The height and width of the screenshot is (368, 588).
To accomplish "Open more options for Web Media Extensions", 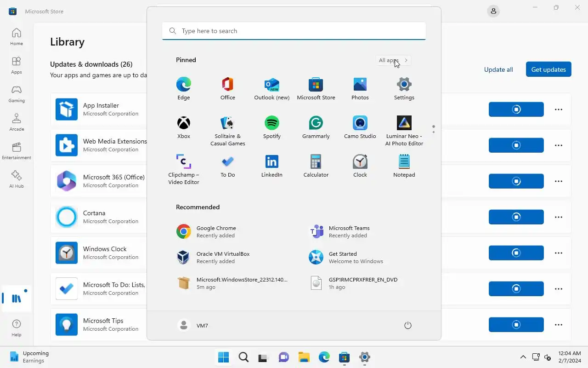I will coord(559,145).
